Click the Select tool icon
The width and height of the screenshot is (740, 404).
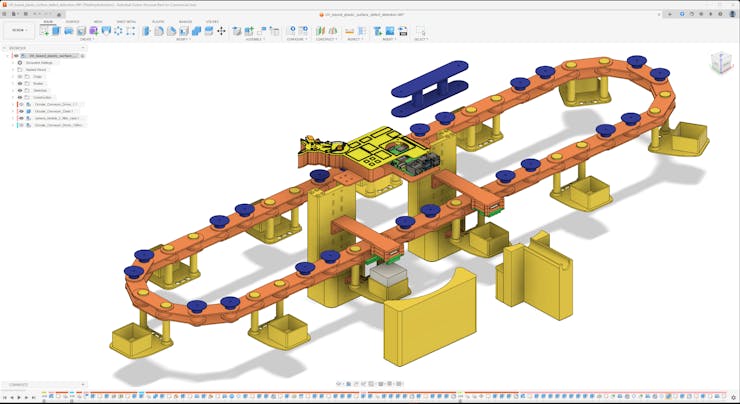click(x=420, y=31)
